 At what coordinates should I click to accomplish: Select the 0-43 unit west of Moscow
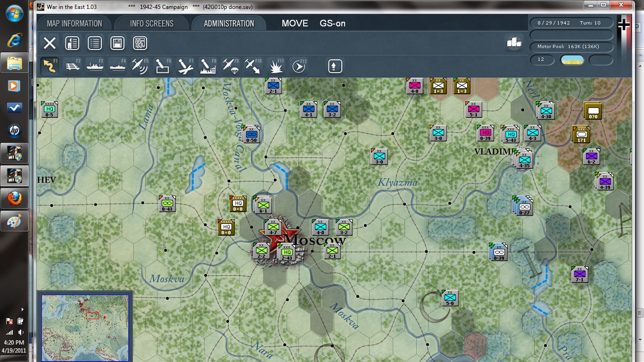coord(167,204)
